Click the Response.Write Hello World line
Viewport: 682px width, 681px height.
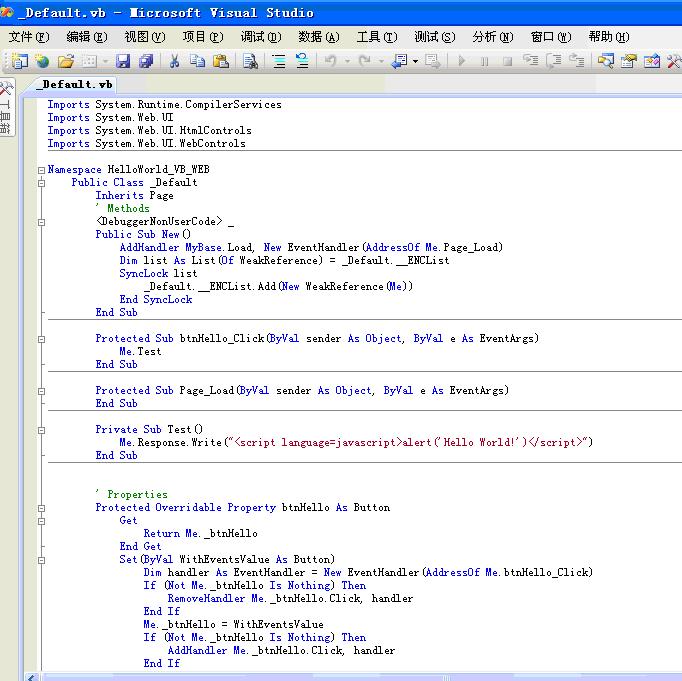tap(356, 443)
